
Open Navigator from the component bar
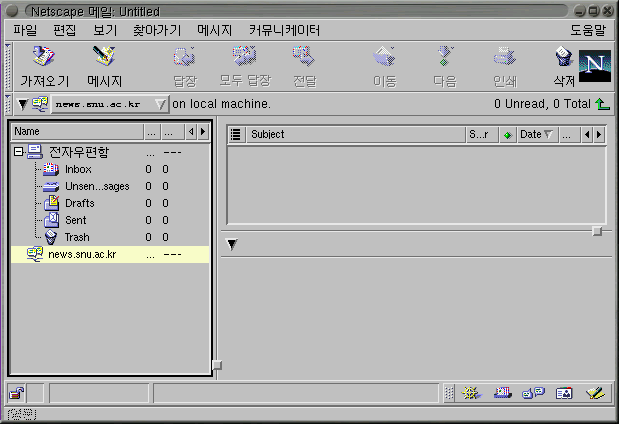[x=473, y=393]
